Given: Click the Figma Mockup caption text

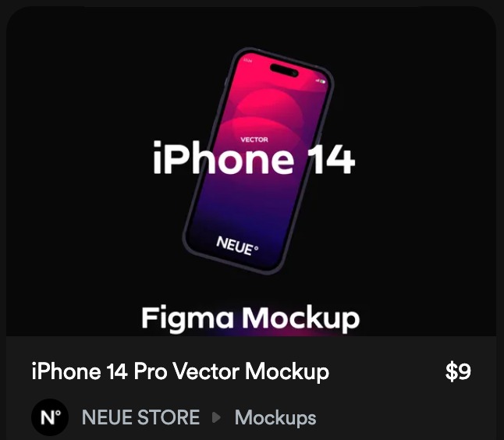Looking at the screenshot, I should [250, 318].
